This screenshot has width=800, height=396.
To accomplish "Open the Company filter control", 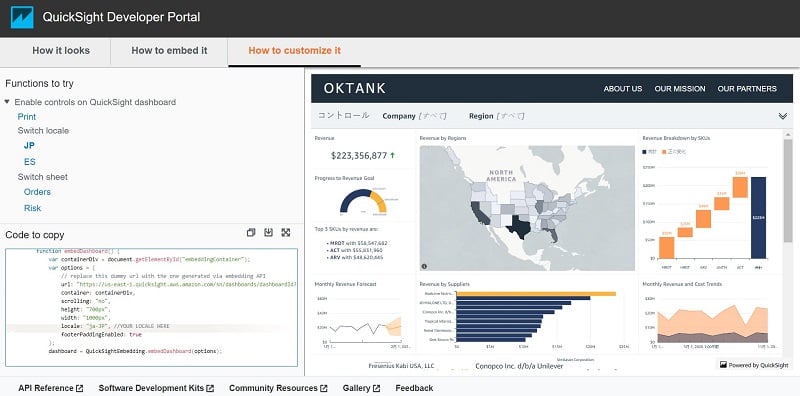I will tap(414, 116).
